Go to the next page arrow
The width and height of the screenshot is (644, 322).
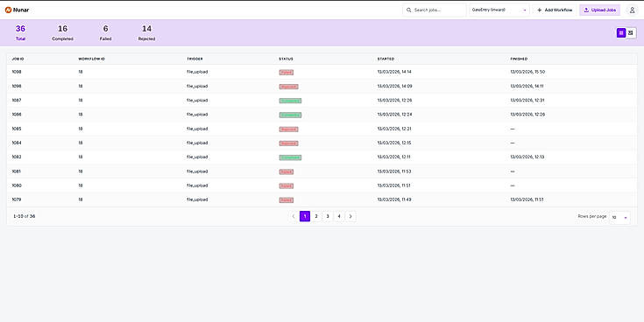pyautogui.click(x=350, y=216)
